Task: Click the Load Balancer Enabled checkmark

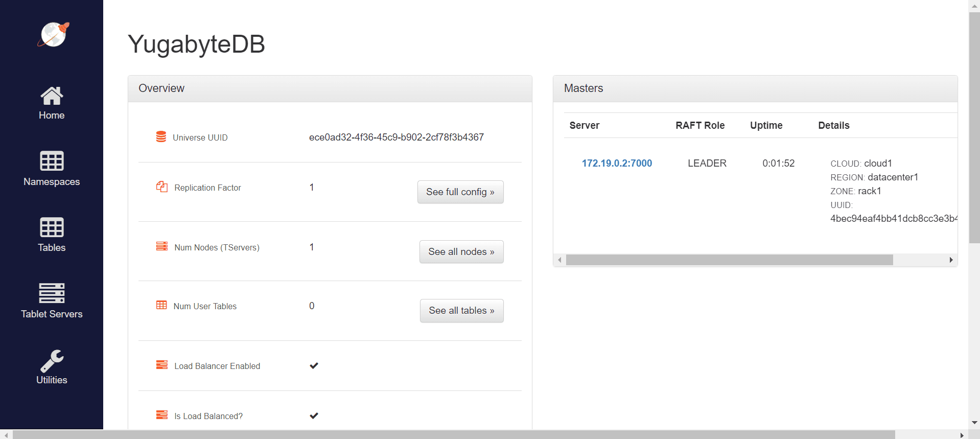Action: (x=314, y=365)
